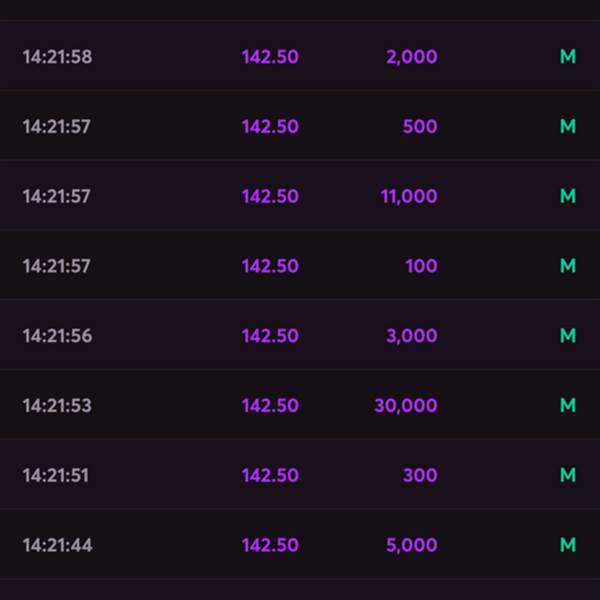The width and height of the screenshot is (600, 600).
Task: Click the 3,000 volume entry
Action: pyautogui.click(x=412, y=336)
